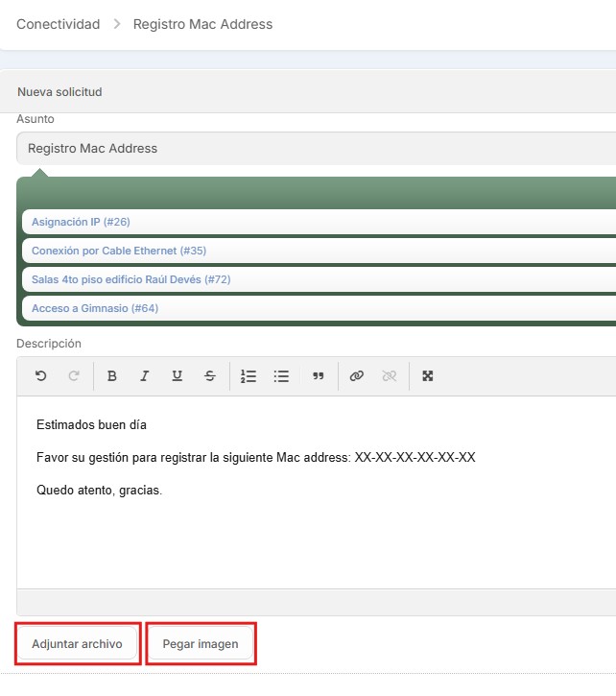Screen dimensions: 616x696
Task: Insert a numbered list in the editor
Action: [249, 376]
